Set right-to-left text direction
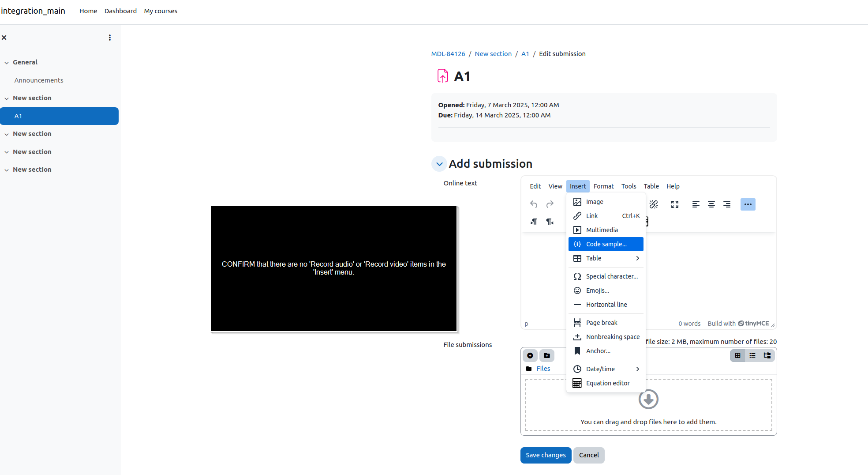This screenshot has height=475, width=868. pyautogui.click(x=550, y=222)
